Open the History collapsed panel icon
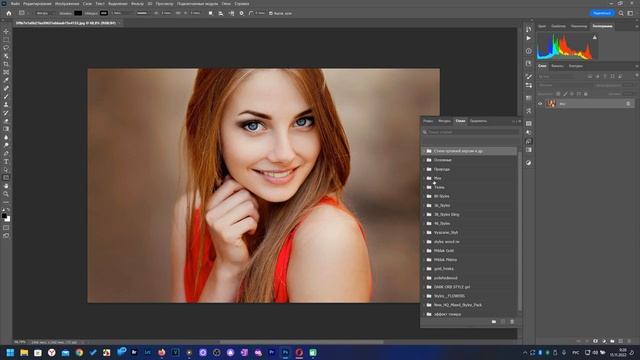This screenshot has height=360, width=640. (x=529, y=29)
